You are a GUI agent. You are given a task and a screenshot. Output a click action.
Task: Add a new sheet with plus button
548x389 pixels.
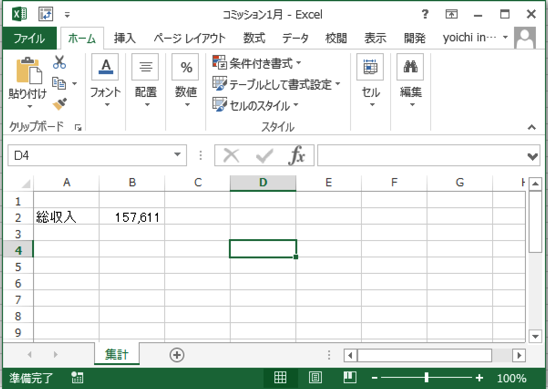(177, 355)
